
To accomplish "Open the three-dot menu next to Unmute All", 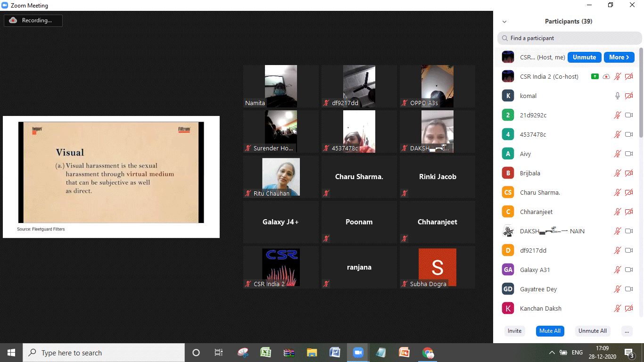I will (x=627, y=331).
